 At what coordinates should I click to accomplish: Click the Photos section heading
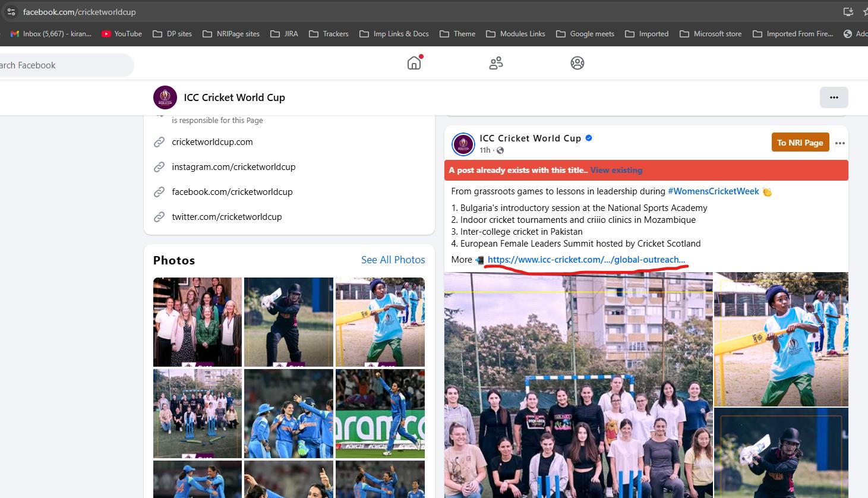[x=174, y=260]
